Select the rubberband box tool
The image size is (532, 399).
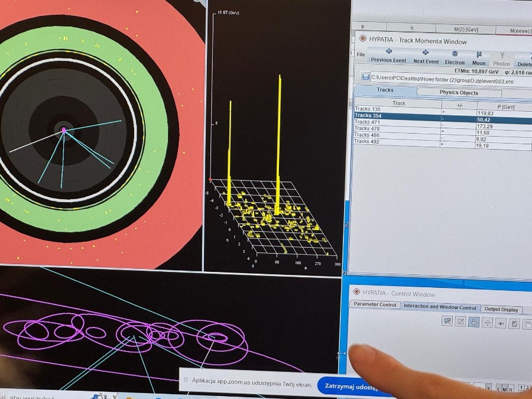click(x=460, y=322)
